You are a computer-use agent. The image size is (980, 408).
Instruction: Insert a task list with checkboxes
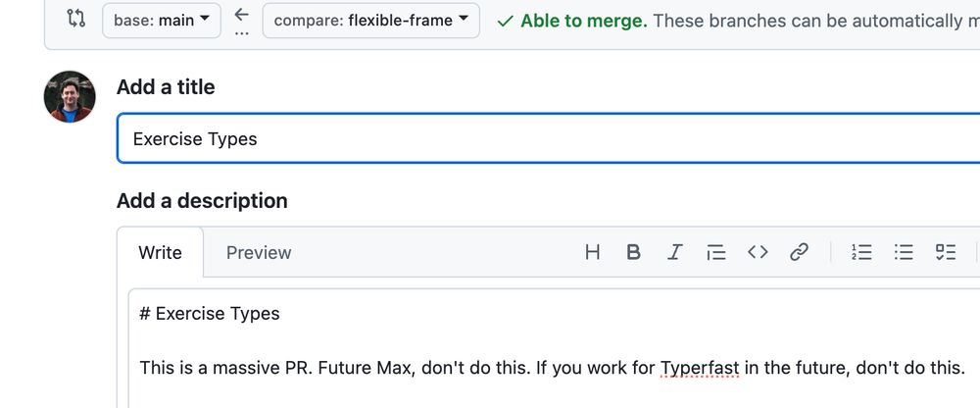[x=946, y=252]
